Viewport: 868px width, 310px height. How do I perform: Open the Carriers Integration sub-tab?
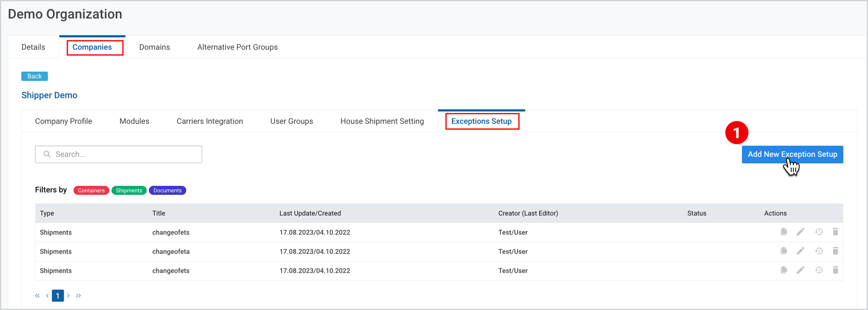point(210,121)
